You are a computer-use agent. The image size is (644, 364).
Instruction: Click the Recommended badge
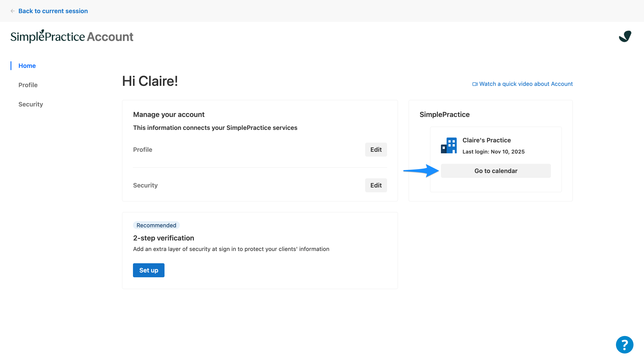point(156,225)
